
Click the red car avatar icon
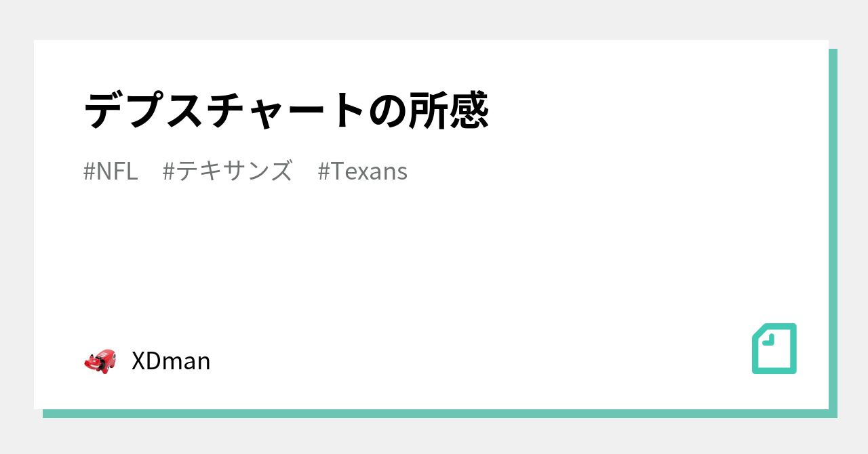point(100,360)
